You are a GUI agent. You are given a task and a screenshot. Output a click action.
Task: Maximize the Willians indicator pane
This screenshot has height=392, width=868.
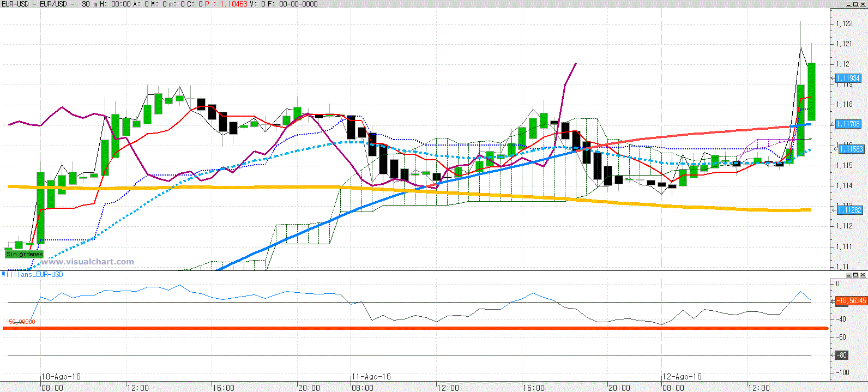(x=856, y=274)
